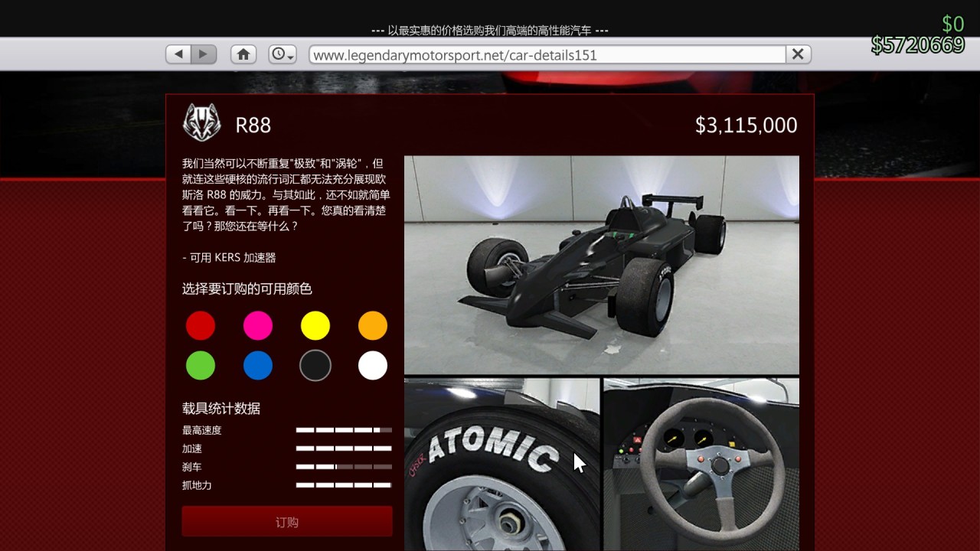Click the R88 car title text

tap(253, 125)
